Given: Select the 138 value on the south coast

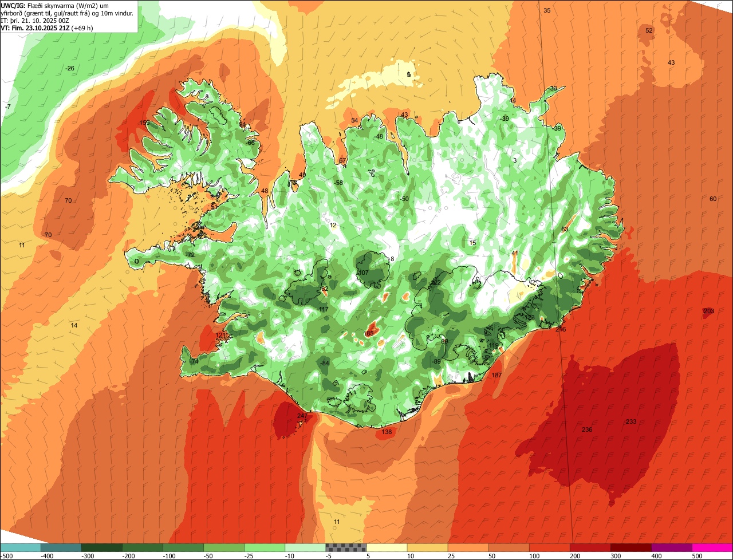Looking at the screenshot, I should click(387, 432).
